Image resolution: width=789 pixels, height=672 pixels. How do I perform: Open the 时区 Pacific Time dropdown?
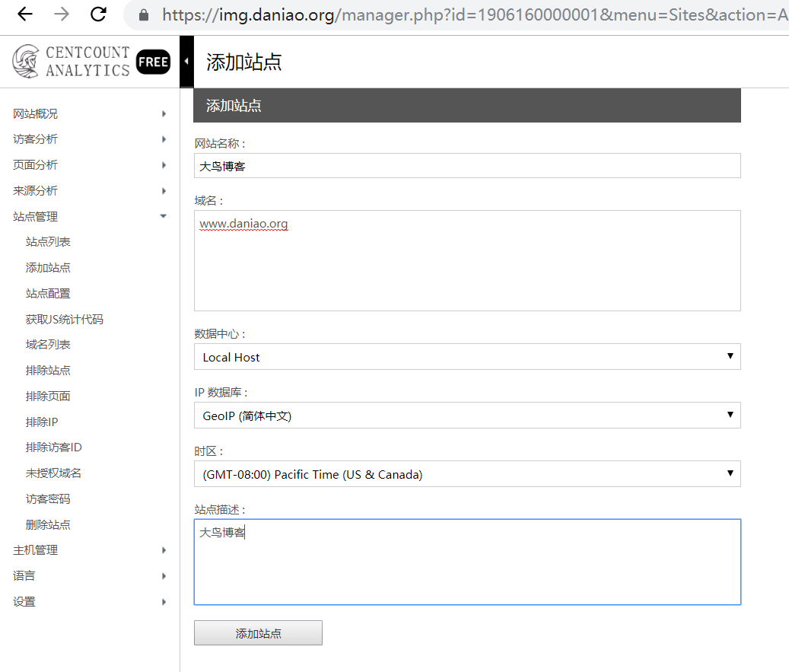(x=467, y=473)
